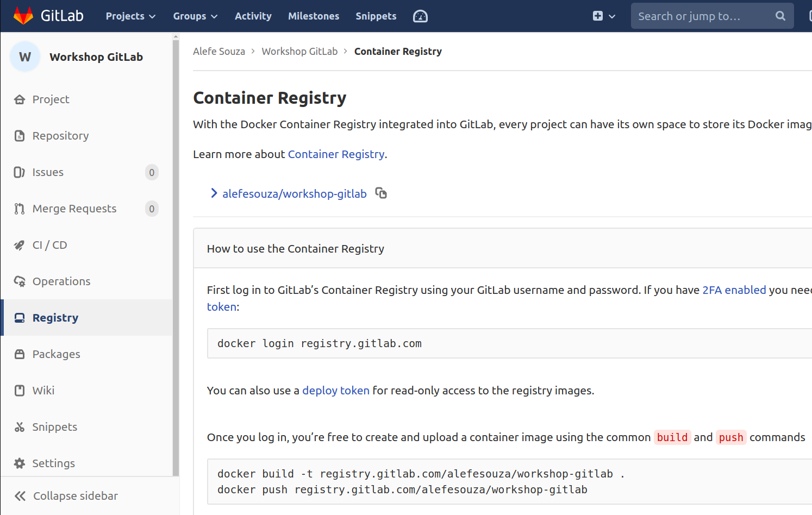This screenshot has width=812, height=515.
Task: Click the GitLab fox logo
Action: [23, 16]
